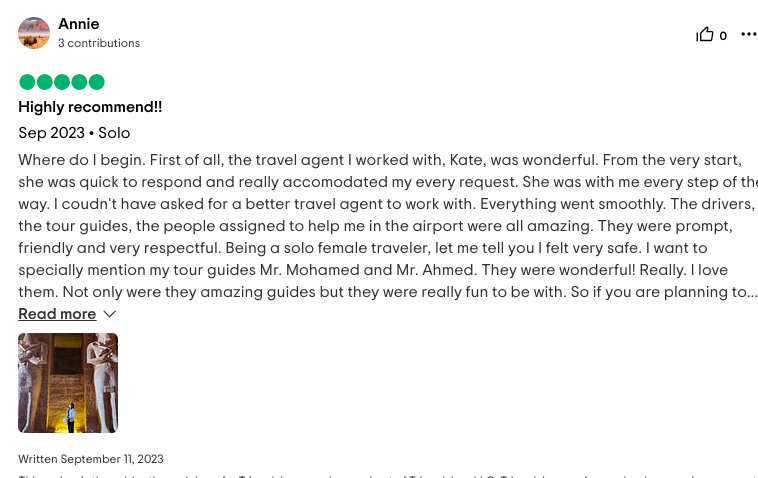
Task: Click the Read more link
Action: (57, 314)
